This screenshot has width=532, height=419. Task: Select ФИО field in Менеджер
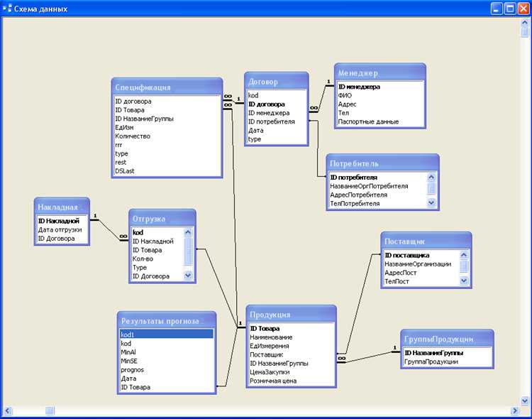pos(380,95)
